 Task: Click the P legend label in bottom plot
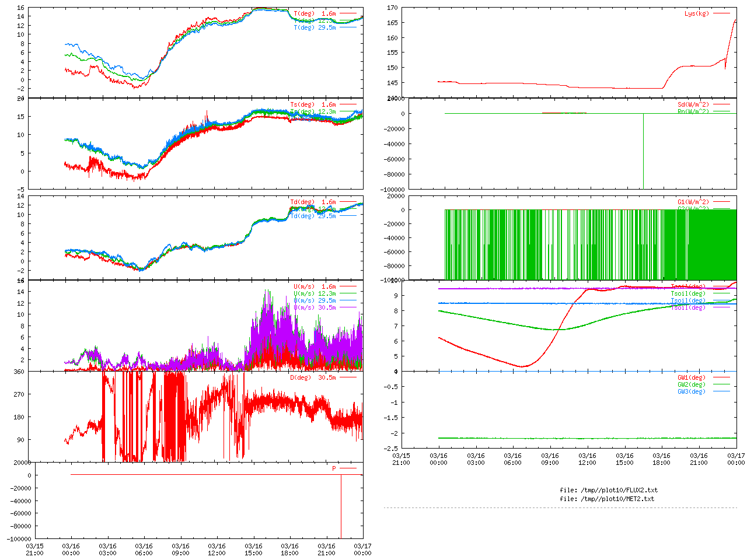(334, 468)
